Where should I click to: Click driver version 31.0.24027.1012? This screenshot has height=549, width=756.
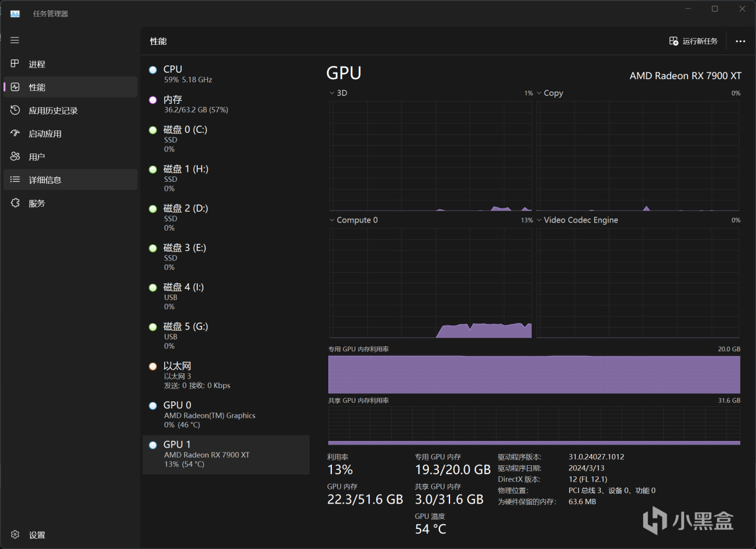[x=597, y=457]
